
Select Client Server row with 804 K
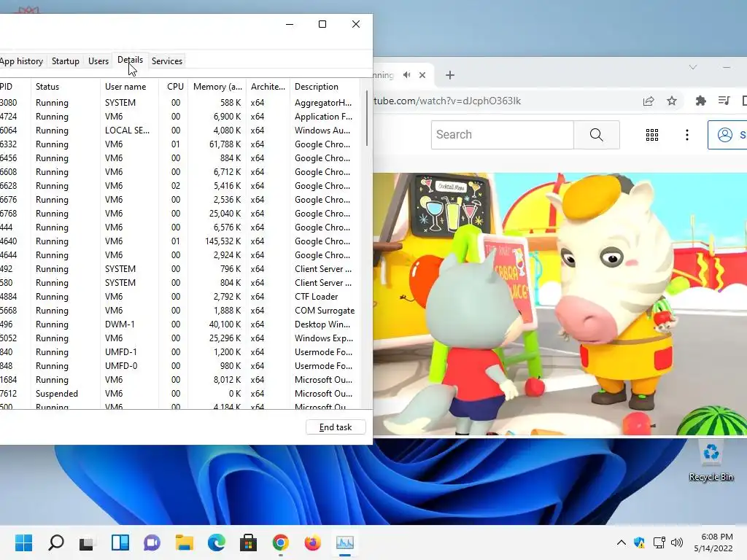(x=180, y=283)
